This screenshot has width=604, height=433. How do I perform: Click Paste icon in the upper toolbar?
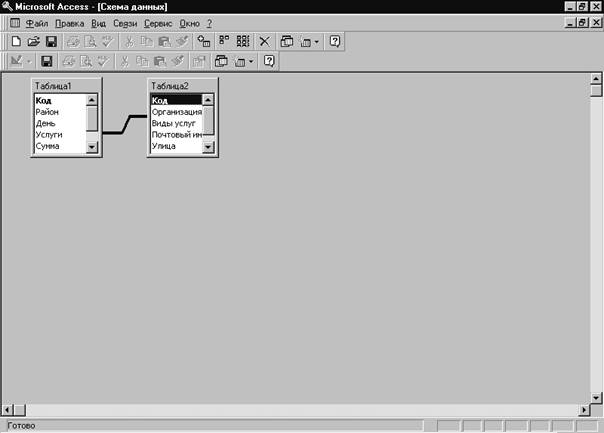(x=164, y=41)
